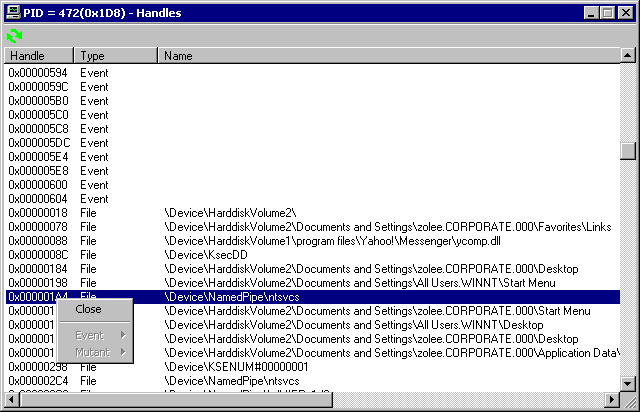Sort by the Type column header

(x=115, y=56)
